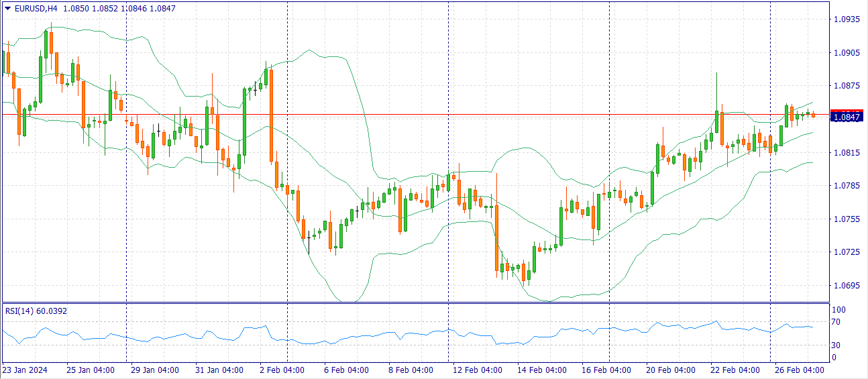The height and width of the screenshot is (379, 868).
Task: Select the 20 Feb 04:00 time label
Action: [x=671, y=370]
